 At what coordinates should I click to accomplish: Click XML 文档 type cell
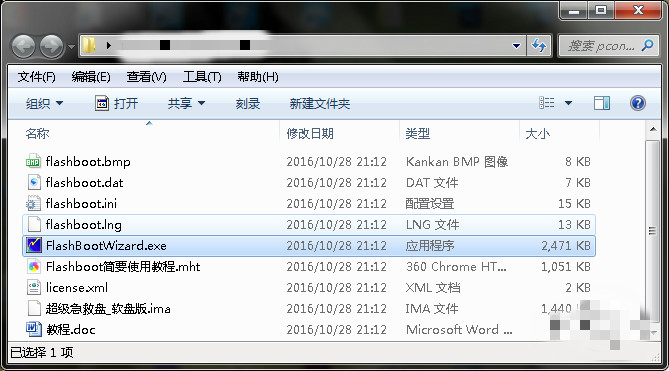point(433,287)
